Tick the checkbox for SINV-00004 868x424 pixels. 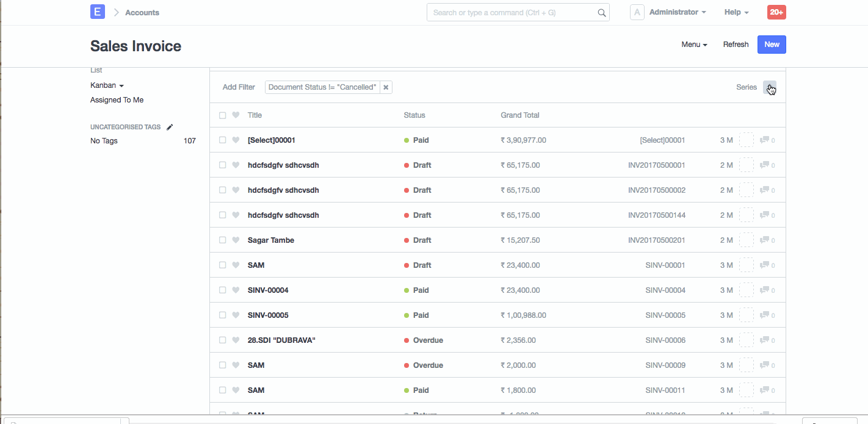[222, 290]
